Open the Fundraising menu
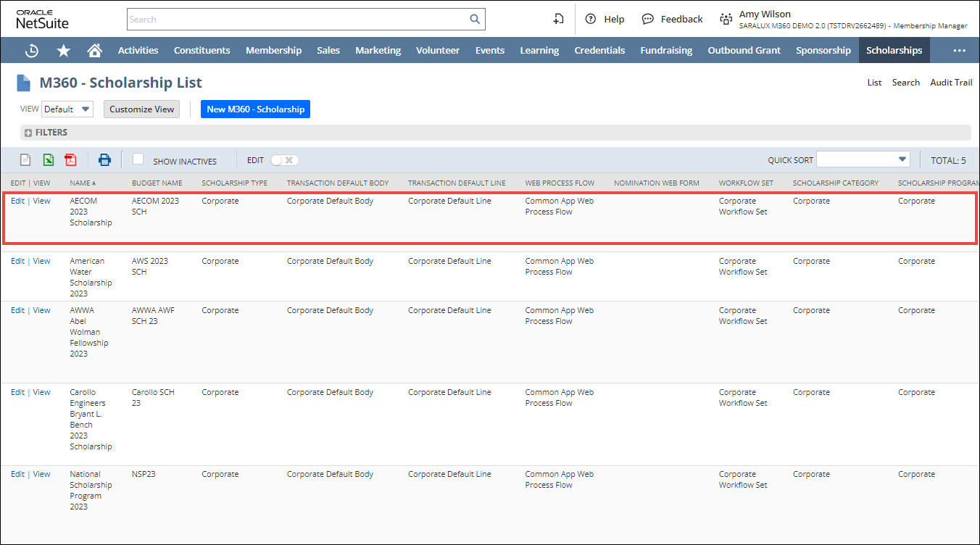Image resolution: width=980 pixels, height=545 pixels. click(x=665, y=51)
